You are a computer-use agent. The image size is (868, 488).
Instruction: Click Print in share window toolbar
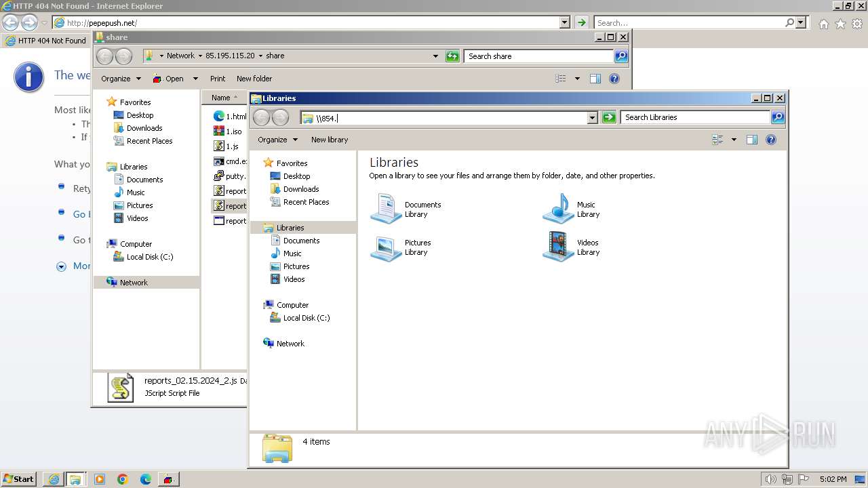[x=218, y=79]
